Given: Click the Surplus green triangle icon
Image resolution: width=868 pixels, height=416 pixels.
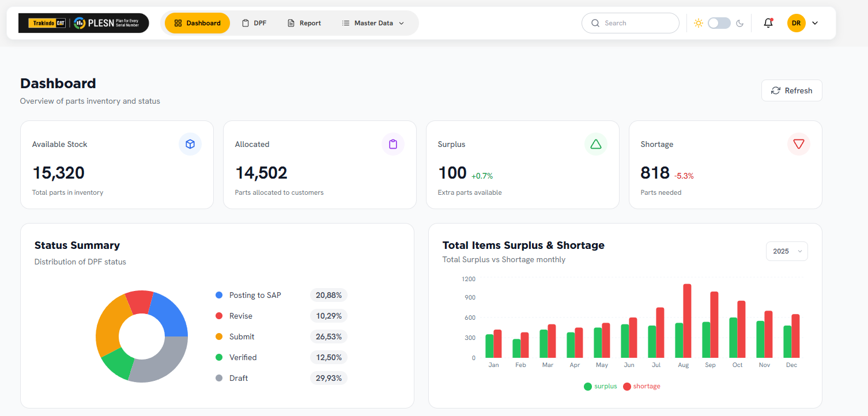Looking at the screenshot, I should (x=596, y=144).
